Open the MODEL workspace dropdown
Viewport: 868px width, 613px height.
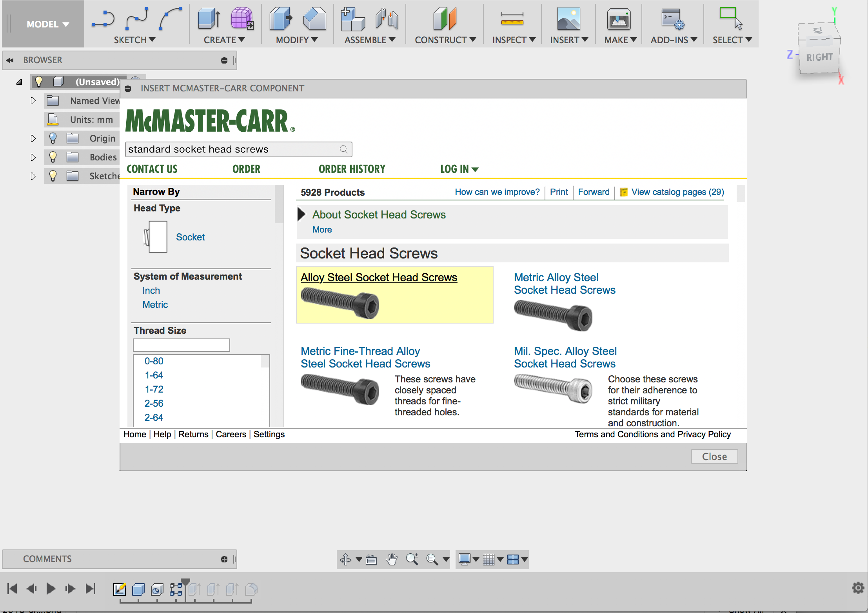point(47,24)
